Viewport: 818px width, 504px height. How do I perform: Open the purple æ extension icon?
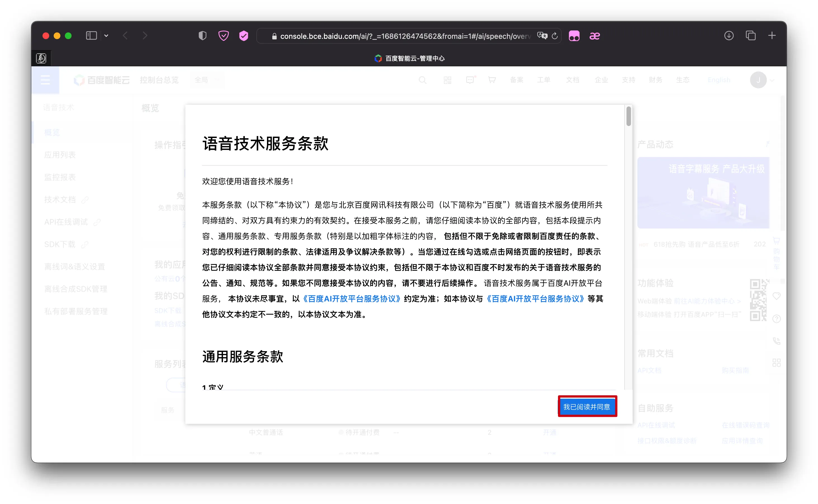pos(595,36)
